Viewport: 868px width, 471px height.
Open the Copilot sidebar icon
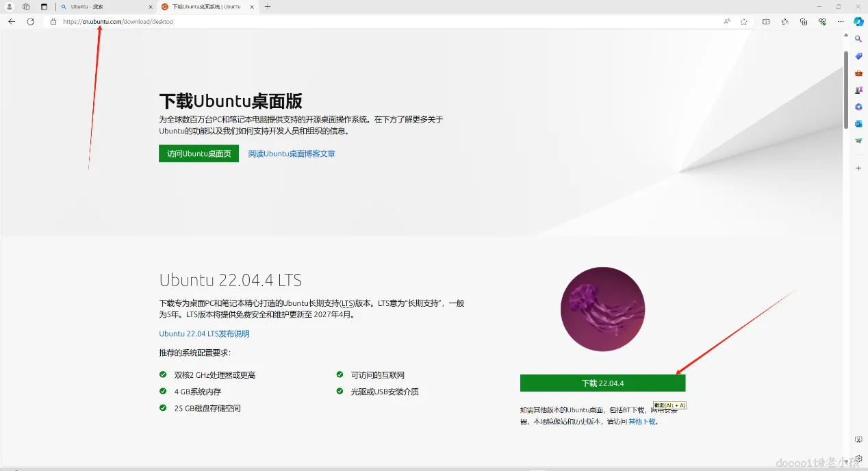pos(858,21)
